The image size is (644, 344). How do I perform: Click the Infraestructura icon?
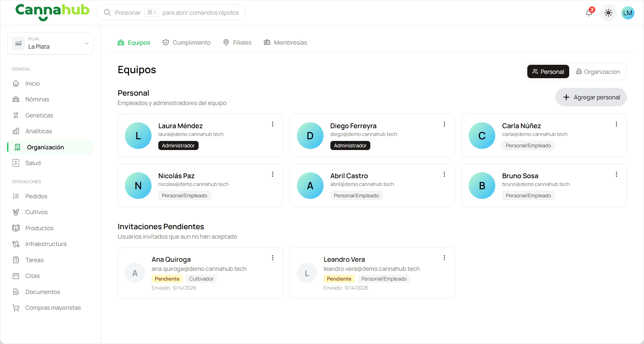click(x=16, y=244)
